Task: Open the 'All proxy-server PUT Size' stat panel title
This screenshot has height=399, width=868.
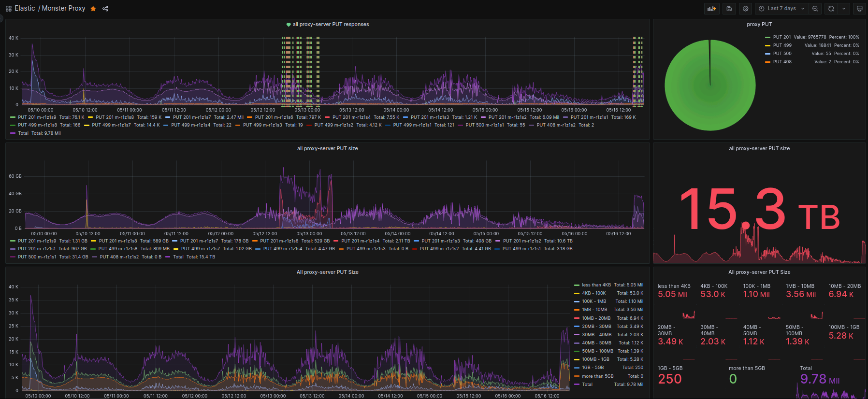Action: [x=759, y=272]
